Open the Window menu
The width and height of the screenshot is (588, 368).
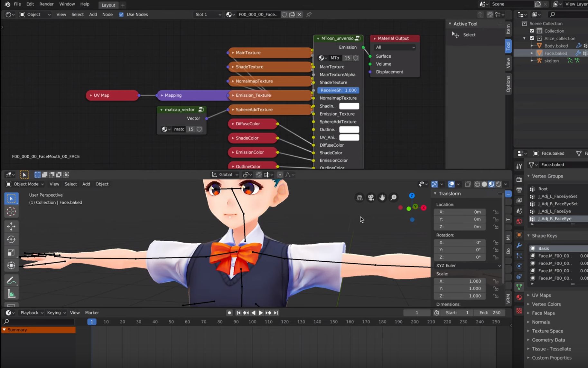point(67,4)
